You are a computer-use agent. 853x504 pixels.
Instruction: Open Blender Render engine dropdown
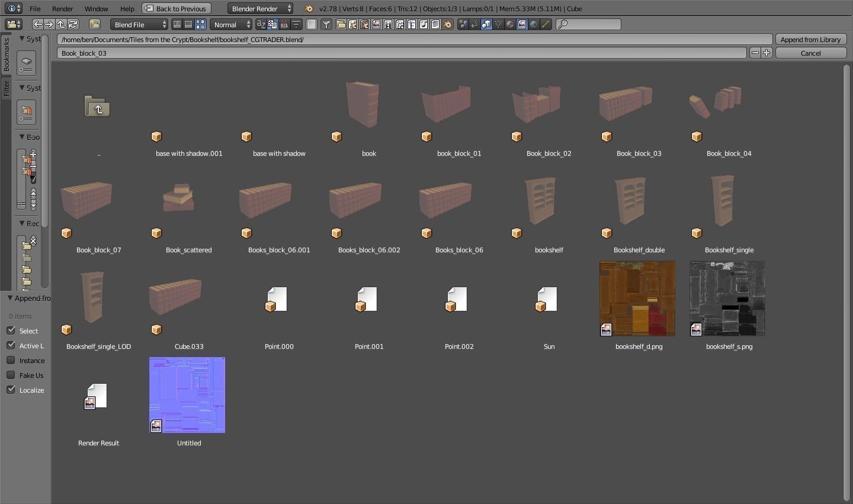260,8
